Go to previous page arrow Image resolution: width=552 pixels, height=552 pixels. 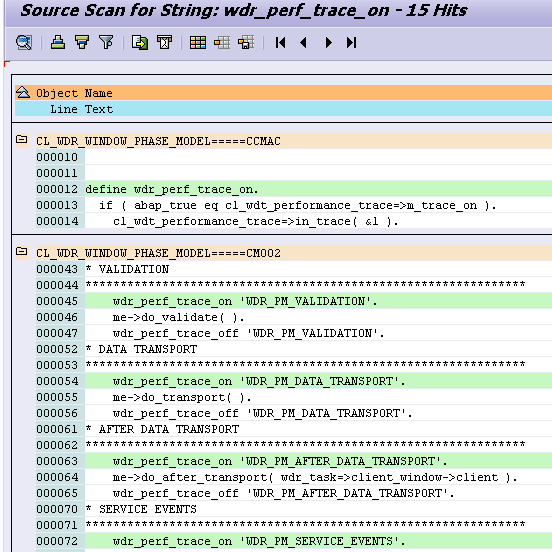[304, 43]
